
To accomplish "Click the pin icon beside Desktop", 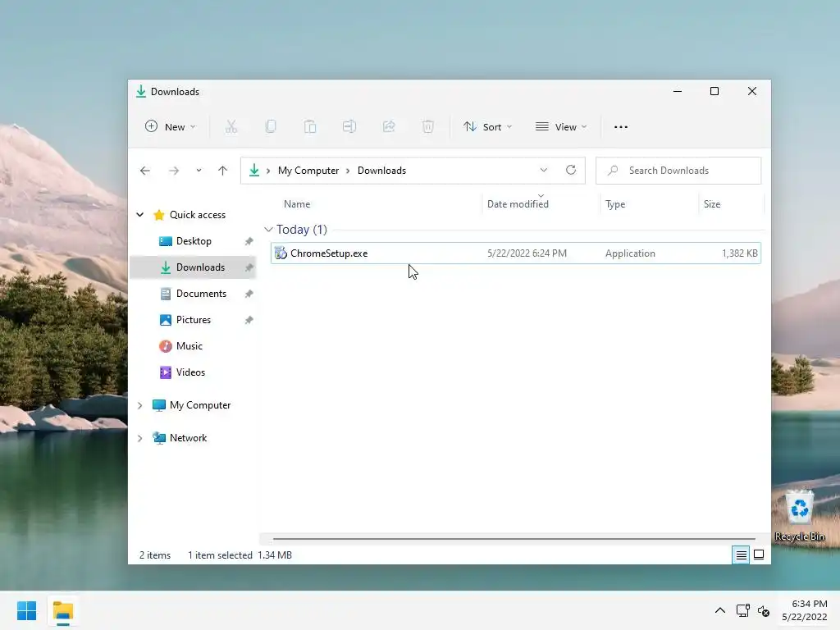I will coord(249,241).
